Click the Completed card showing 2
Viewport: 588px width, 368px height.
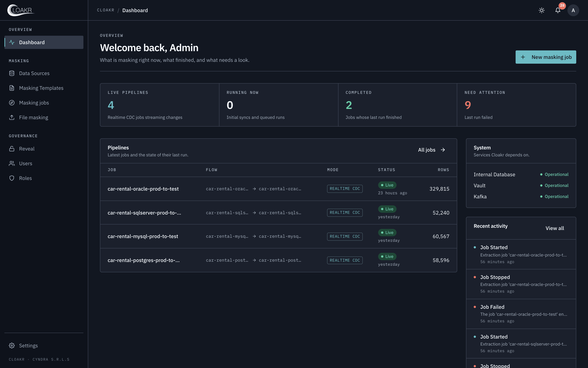coord(397,105)
